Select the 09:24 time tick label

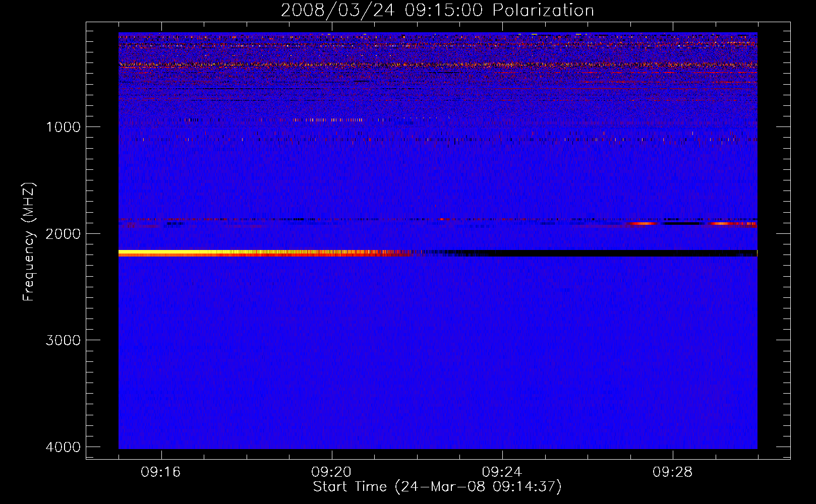tap(502, 472)
